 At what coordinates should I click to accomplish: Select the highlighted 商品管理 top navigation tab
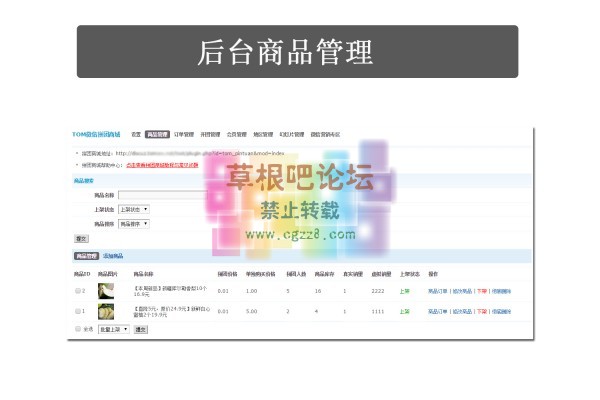[157, 134]
